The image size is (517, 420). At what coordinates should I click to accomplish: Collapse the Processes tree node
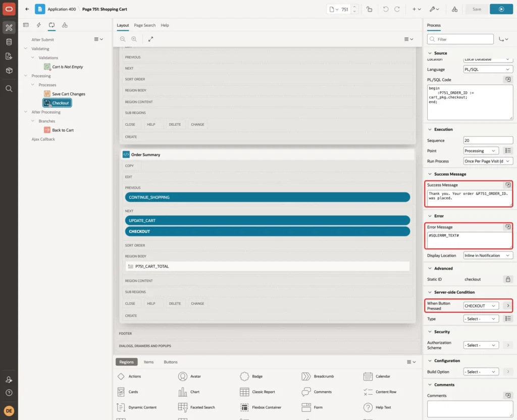pyautogui.click(x=33, y=85)
